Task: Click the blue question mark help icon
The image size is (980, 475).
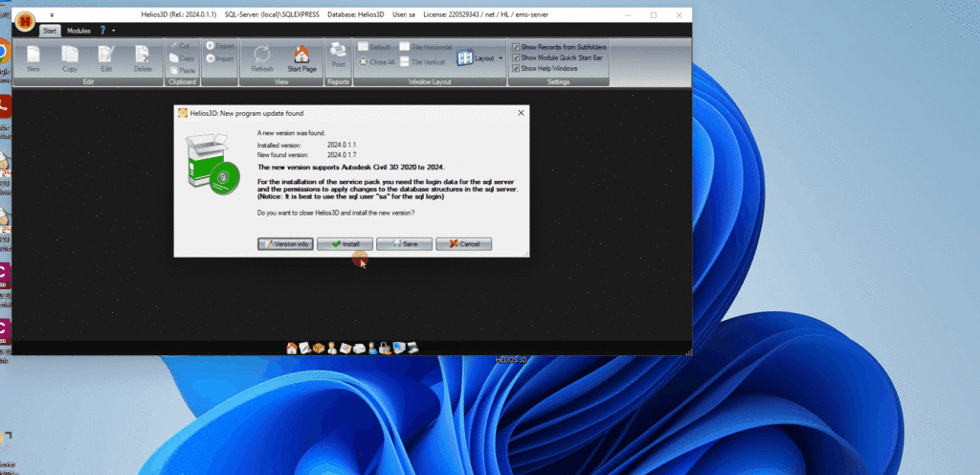Action: coord(103,30)
